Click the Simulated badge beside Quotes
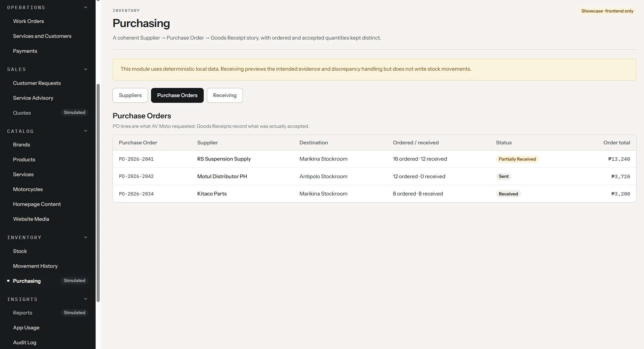The width and height of the screenshot is (644, 349). 74,113
